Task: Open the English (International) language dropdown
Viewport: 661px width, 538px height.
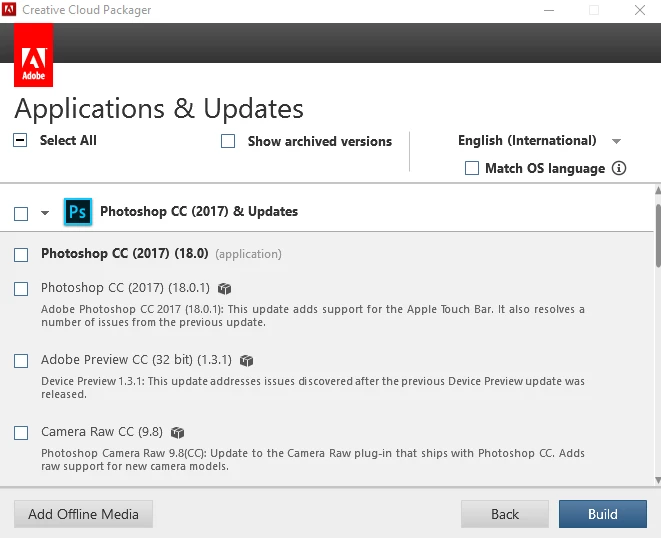Action: tap(540, 140)
